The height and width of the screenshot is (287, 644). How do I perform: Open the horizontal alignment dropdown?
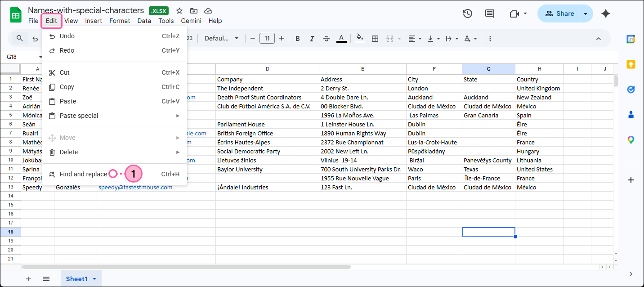pyautogui.click(x=414, y=38)
